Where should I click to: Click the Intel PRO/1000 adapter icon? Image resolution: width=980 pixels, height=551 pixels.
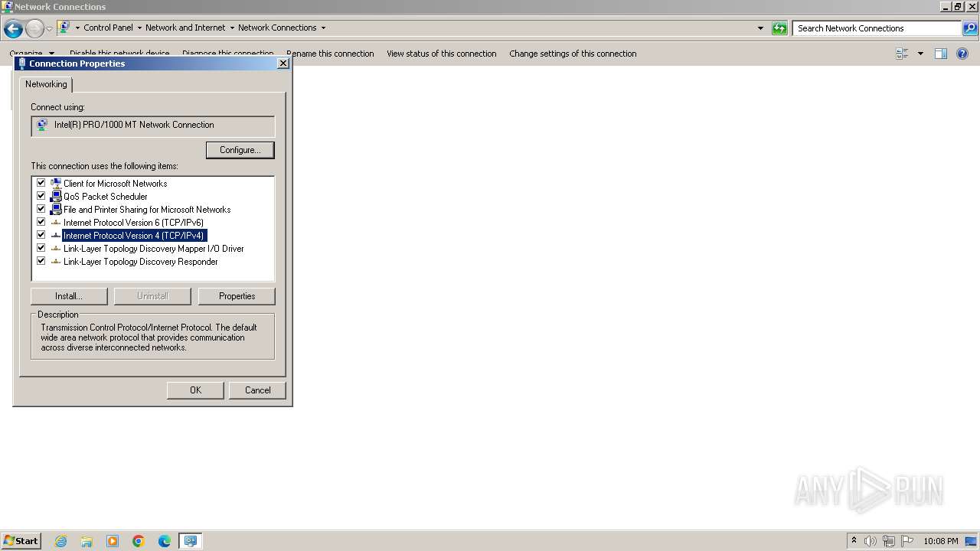(x=42, y=125)
